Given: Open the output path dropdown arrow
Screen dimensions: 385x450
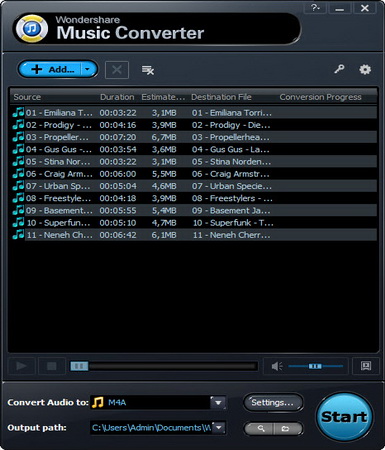Looking at the screenshot, I should pyautogui.click(x=219, y=428).
